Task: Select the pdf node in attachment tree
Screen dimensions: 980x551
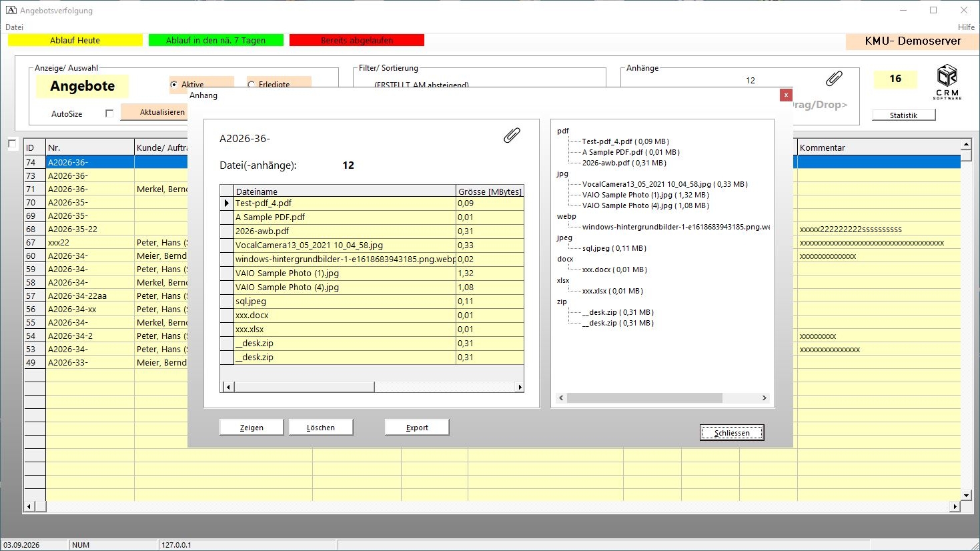Action: point(563,131)
